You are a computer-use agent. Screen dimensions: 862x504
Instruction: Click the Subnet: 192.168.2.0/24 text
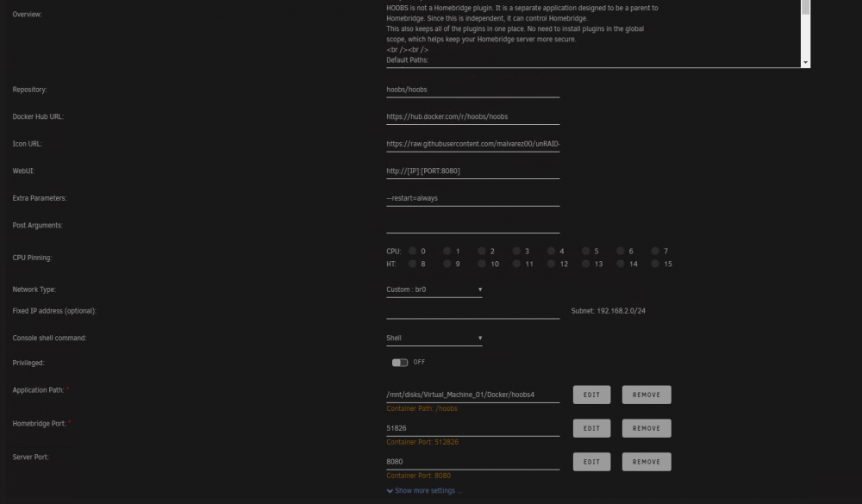pos(608,311)
